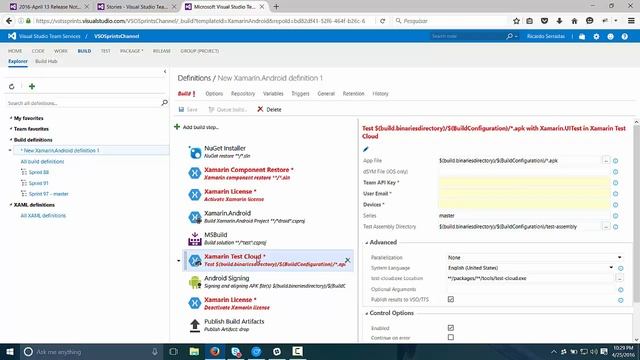Collapse XAML definitions tree node

tap(11, 204)
